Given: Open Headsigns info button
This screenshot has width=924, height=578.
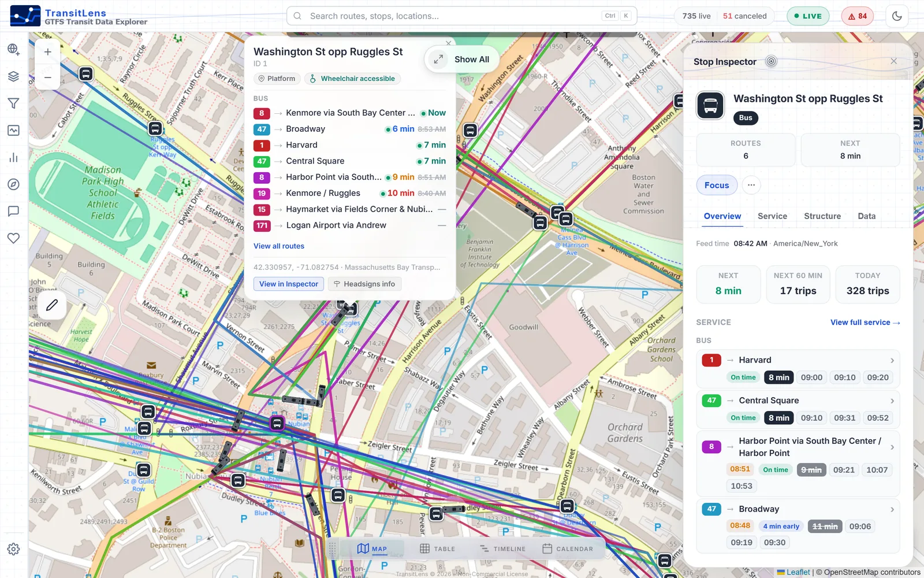Looking at the screenshot, I should pos(365,284).
